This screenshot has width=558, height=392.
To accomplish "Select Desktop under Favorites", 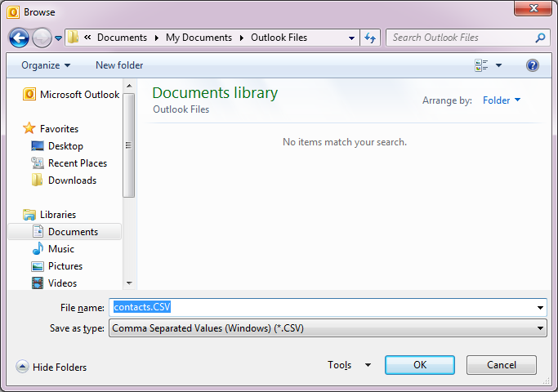I will 65,146.
